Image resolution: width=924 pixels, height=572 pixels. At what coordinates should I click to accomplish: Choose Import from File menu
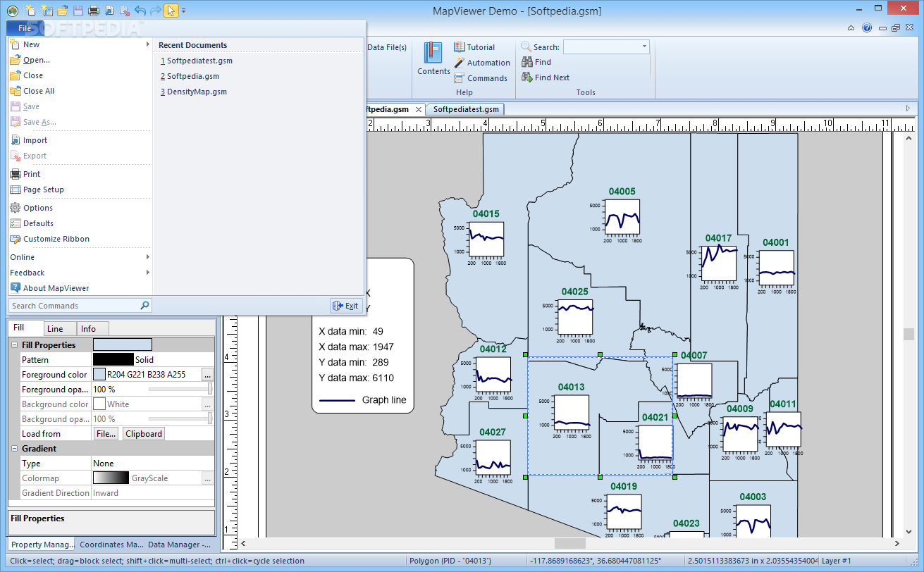tap(80, 140)
